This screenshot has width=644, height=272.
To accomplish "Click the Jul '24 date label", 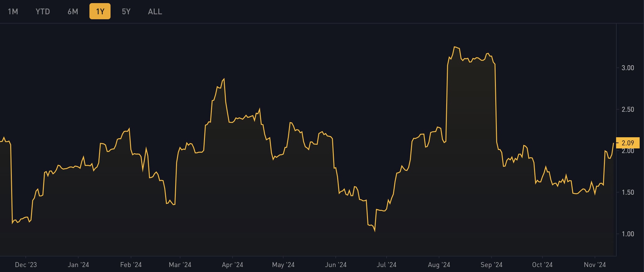I will click(x=386, y=265).
